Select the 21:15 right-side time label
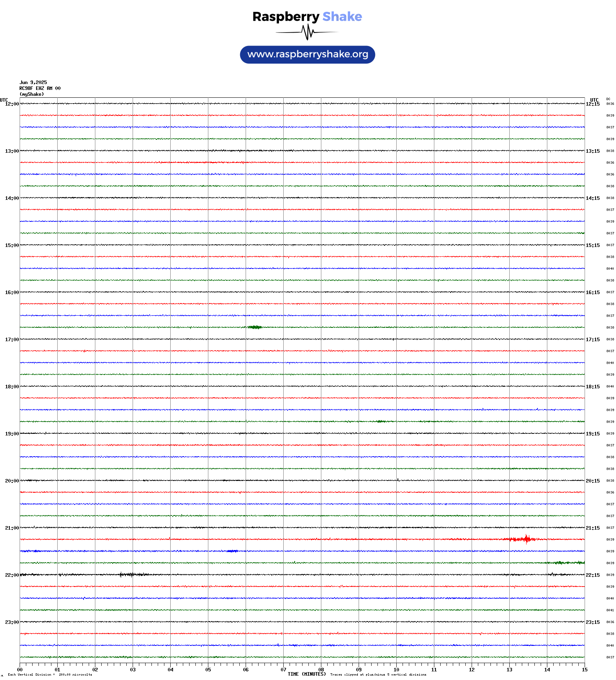The height and width of the screenshot is (680, 616). tap(593, 528)
